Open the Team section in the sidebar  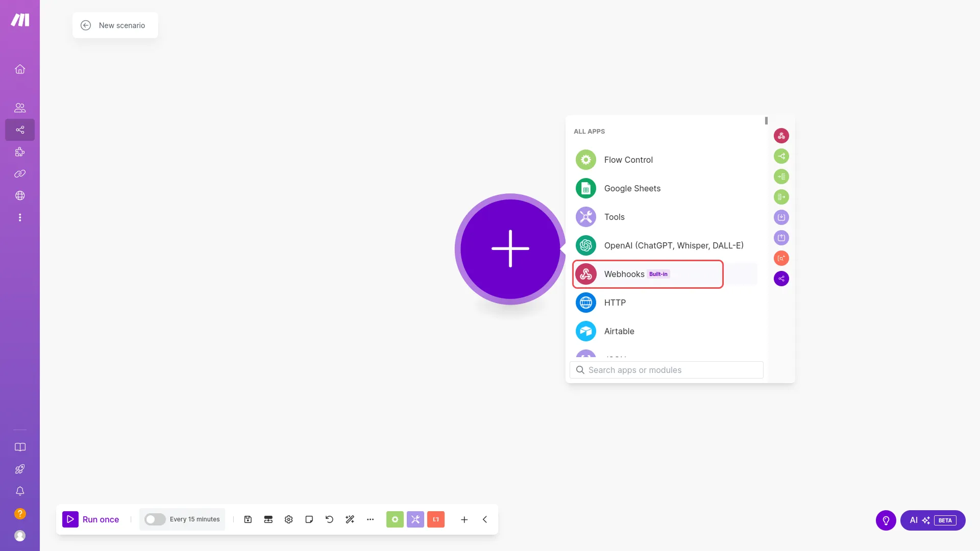coord(20,108)
